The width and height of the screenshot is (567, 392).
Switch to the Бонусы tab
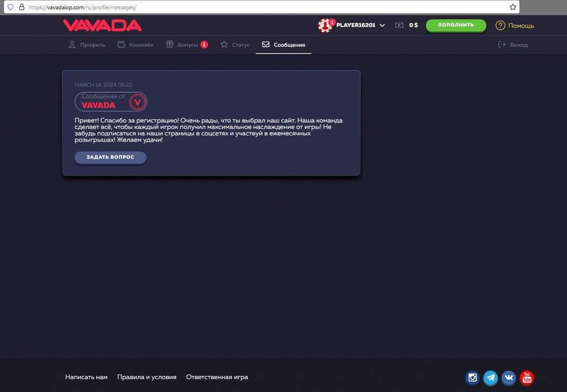(187, 45)
